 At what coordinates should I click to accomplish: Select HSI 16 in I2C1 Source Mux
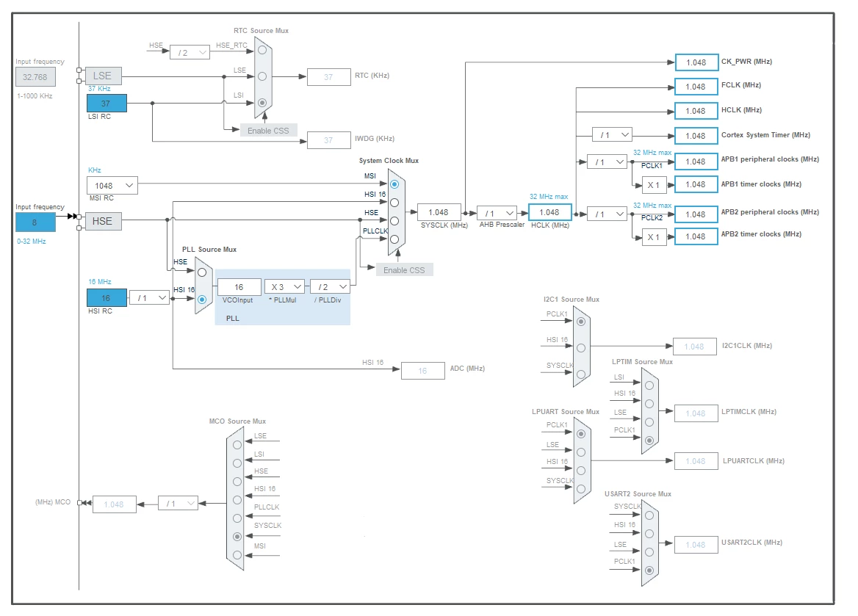pos(580,348)
